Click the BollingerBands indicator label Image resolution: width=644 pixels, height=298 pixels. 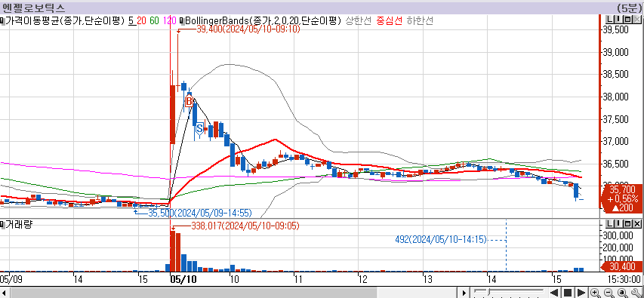pos(263,20)
